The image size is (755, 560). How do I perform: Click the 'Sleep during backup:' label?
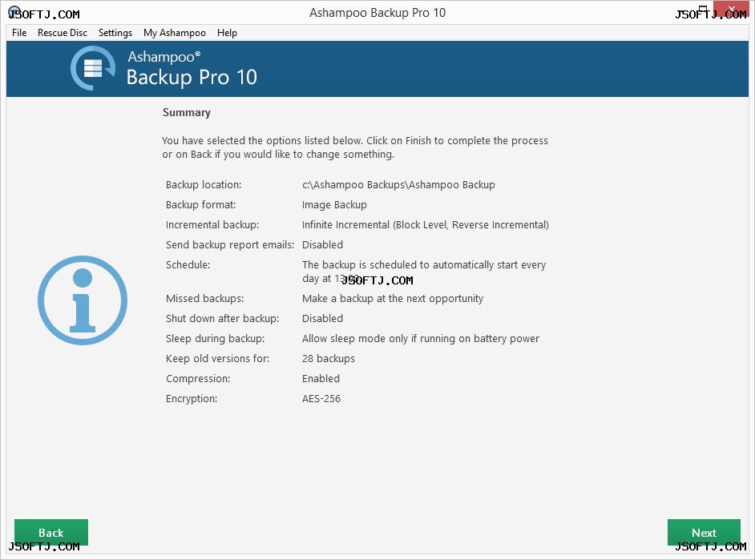click(216, 339)
